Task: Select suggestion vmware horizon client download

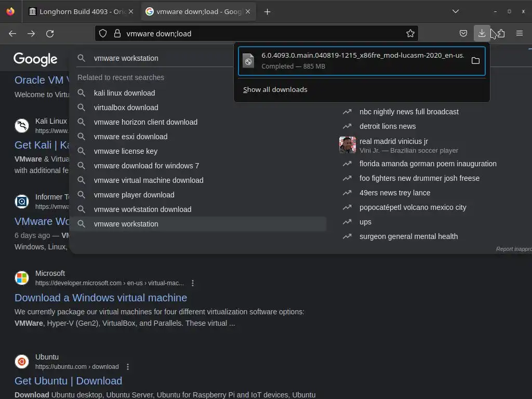Action: pos(145,122)
